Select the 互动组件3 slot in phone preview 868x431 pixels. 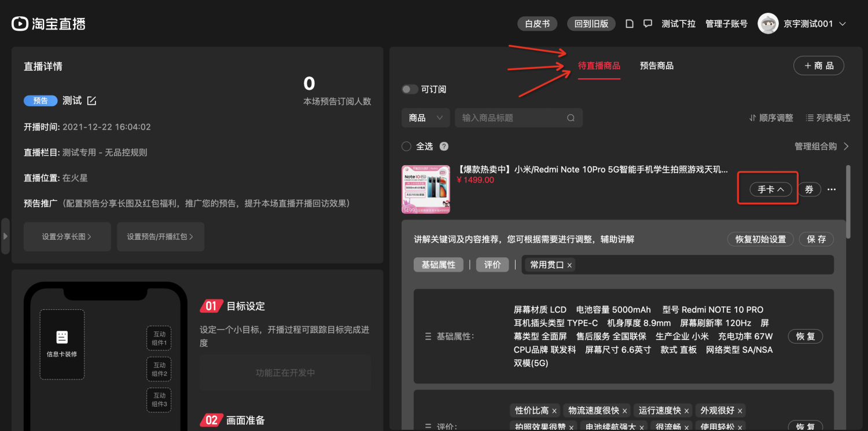[x=159, y=400]
